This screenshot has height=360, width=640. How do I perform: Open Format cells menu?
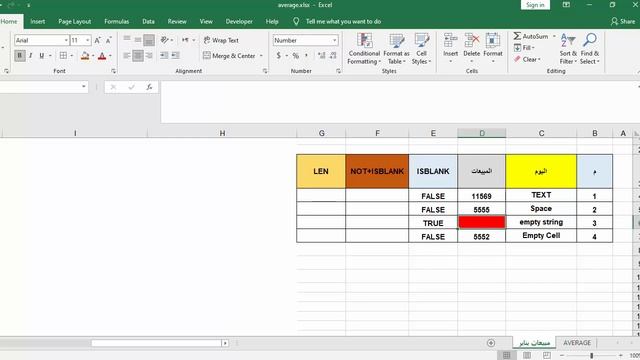(493, 49)
